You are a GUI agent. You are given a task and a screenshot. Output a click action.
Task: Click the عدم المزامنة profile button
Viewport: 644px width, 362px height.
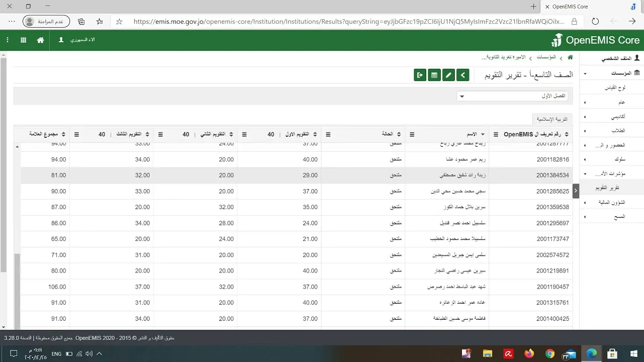pos(46,22)
